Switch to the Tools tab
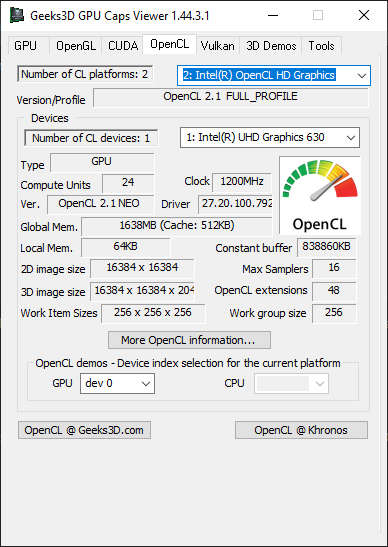388x547 pixels. pyautogui.click(x=321, y=46)
